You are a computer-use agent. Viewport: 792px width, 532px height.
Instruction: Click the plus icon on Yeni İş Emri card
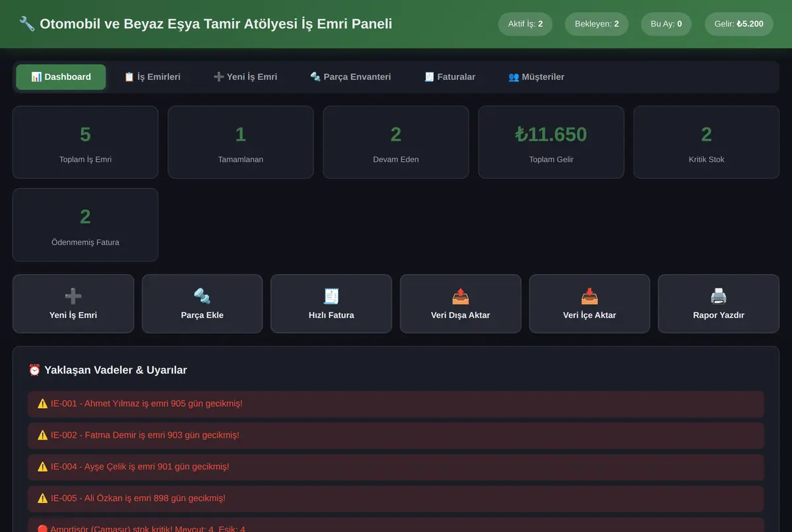pyautogui.click(x=73, y=296)
